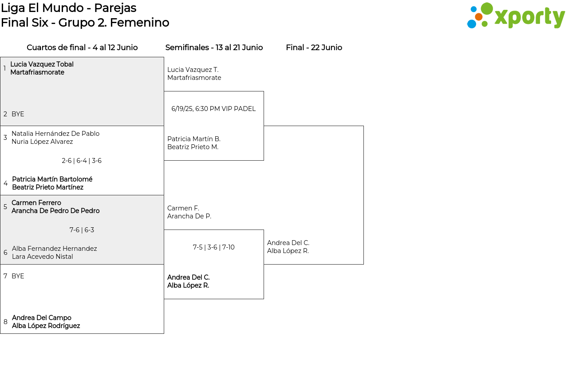Open the 7-5 | 3-6 | 7-10 score
This screenshot has width=568, height=392.
tap(213, 247)
